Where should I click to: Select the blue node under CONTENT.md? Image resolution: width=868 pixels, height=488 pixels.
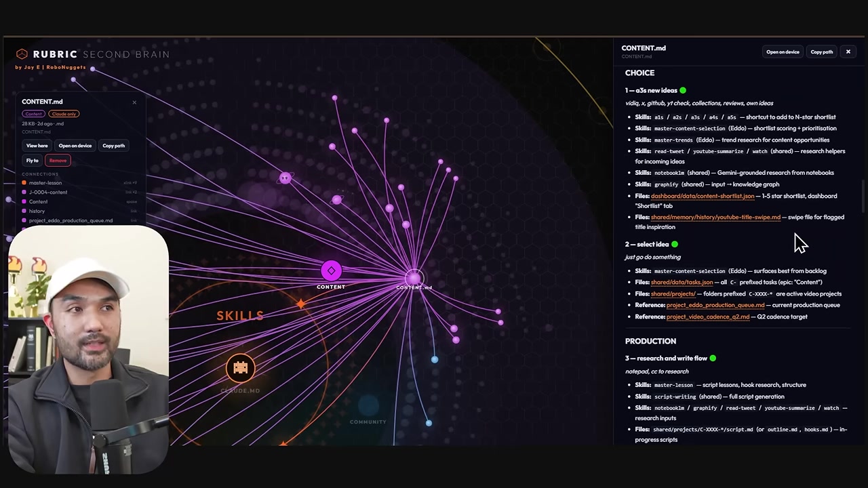click(435, 359)
